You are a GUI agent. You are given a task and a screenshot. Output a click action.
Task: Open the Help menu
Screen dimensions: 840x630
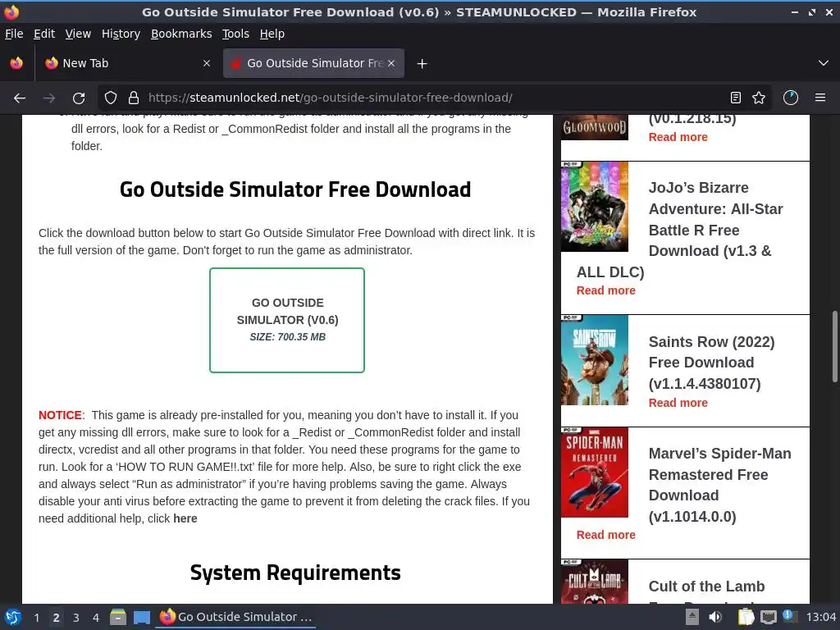pos(272,34)
